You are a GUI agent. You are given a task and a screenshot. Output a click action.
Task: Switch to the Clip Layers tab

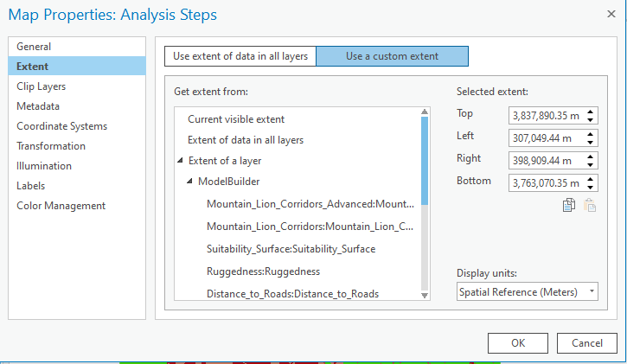click(x=41, y=86)
